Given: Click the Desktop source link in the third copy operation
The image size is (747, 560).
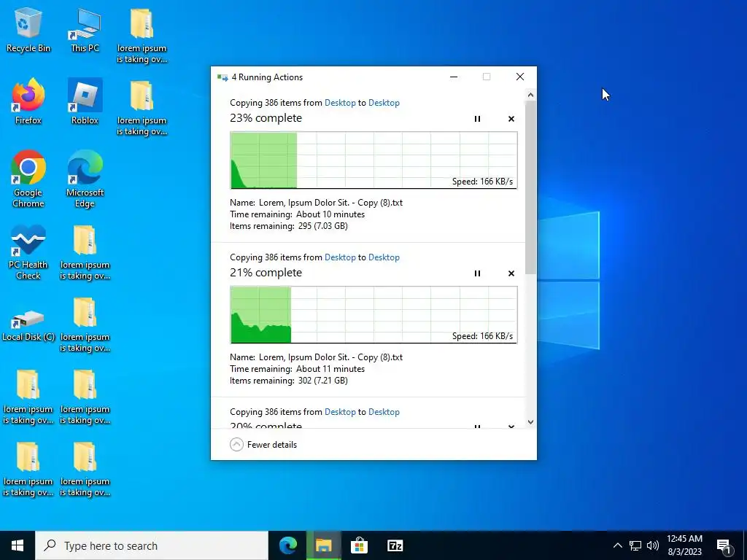Looking at the screenshot, I should (340, 412).
